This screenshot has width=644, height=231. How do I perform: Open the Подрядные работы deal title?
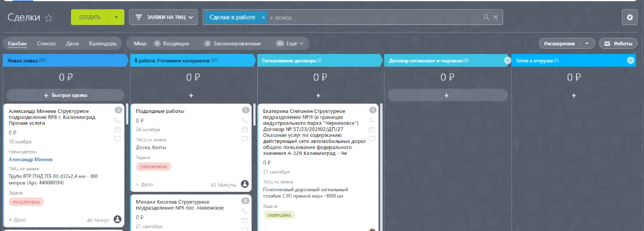160,111
